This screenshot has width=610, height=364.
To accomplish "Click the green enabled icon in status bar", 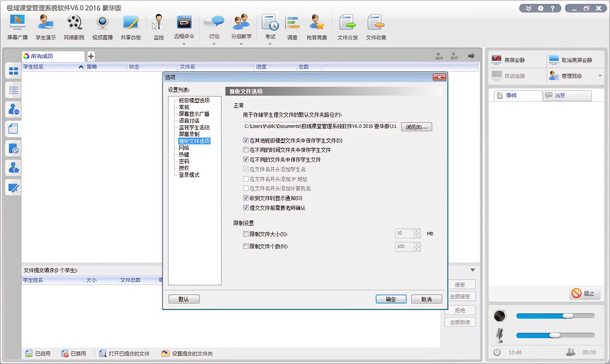I will click(29, 354).
